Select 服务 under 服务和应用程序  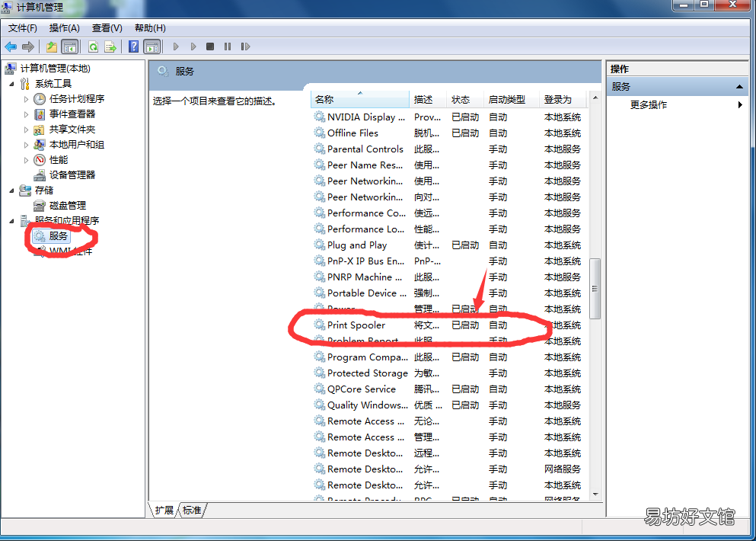pos(58,236)
